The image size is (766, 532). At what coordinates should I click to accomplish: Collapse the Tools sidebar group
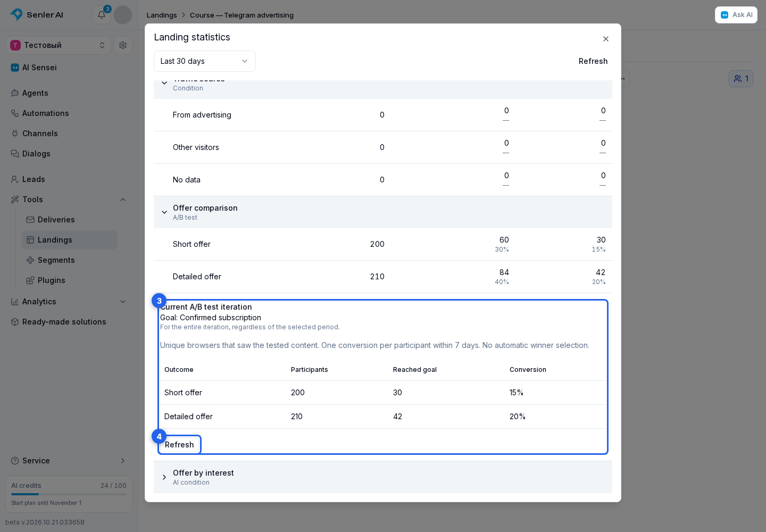[x=69, y=199]
